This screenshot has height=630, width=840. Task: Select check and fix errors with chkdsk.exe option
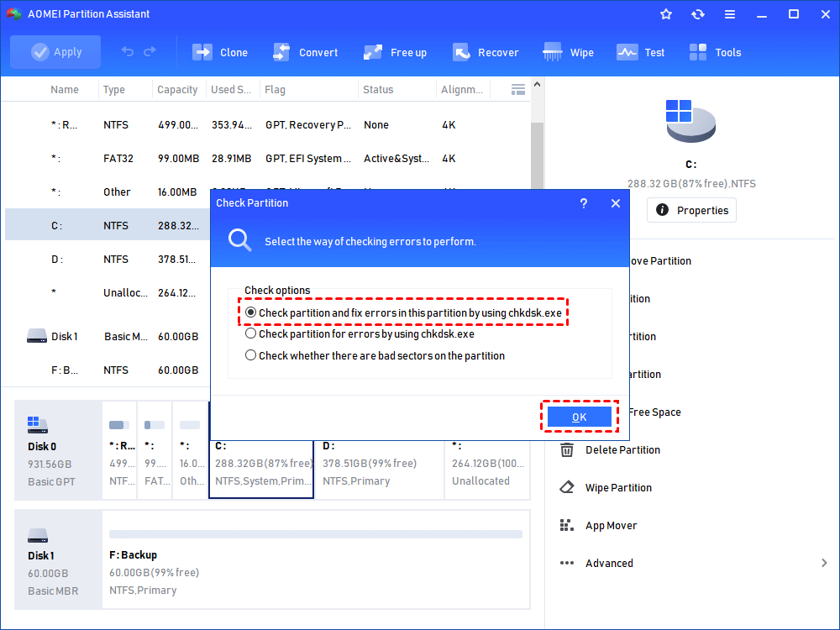(251, 313)
